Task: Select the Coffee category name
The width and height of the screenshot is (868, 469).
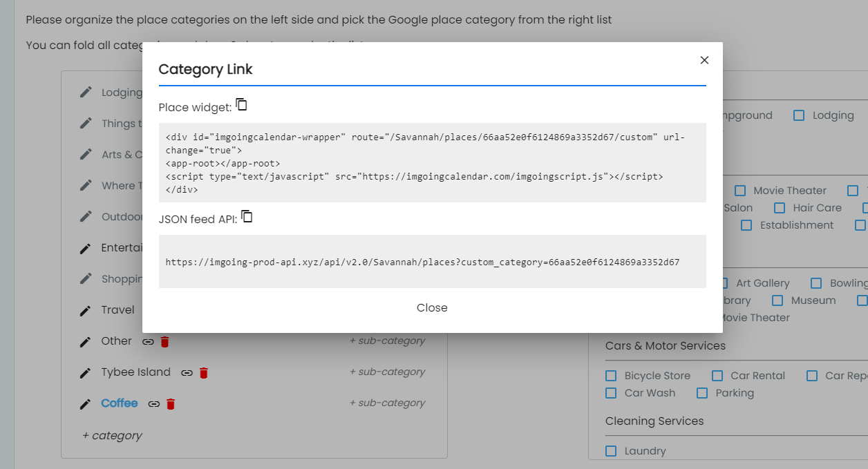Action: tap(120, 403)
